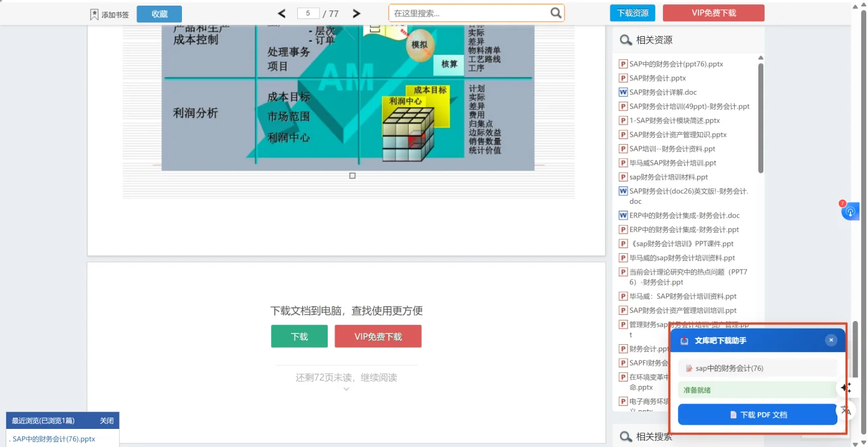Click the 收藏 button

click(160, 14)
